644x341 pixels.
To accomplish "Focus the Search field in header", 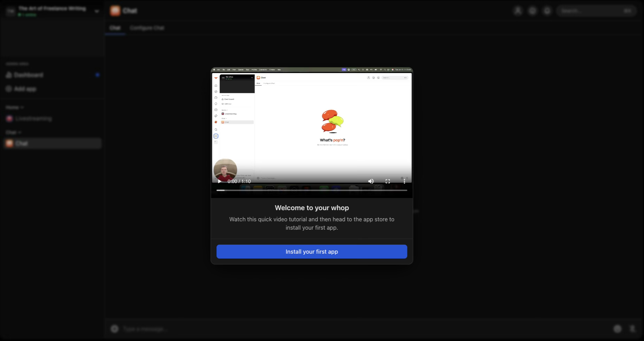I will point(592,11).
